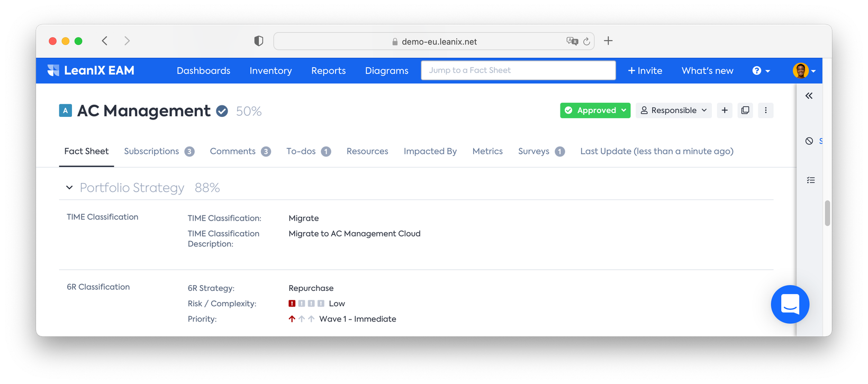Click the quality seal checkmark badge
This screenshot has height=384, width=868.
pos(222,111)
